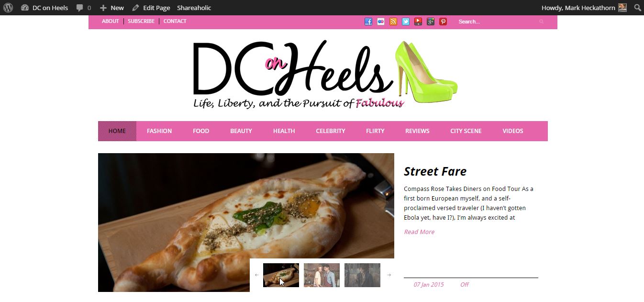The image size is (644, 302).
Task: Click the user avatar in the admin bar
Action: (622, 8)
